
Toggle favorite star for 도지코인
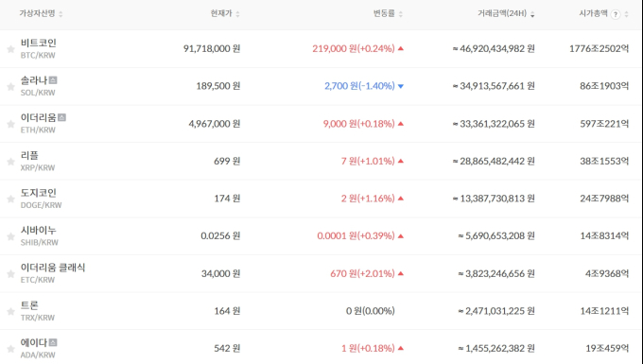[10, 199]
